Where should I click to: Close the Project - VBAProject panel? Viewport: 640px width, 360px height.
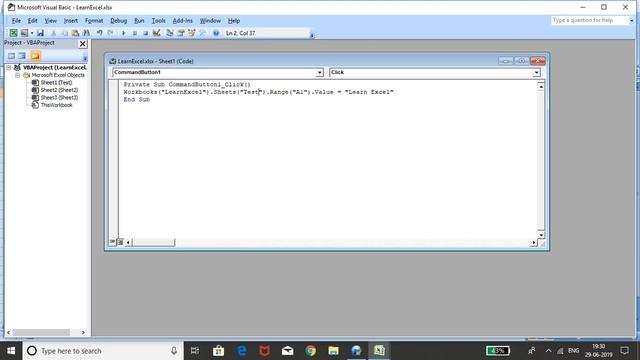click(x=83, y=44)
